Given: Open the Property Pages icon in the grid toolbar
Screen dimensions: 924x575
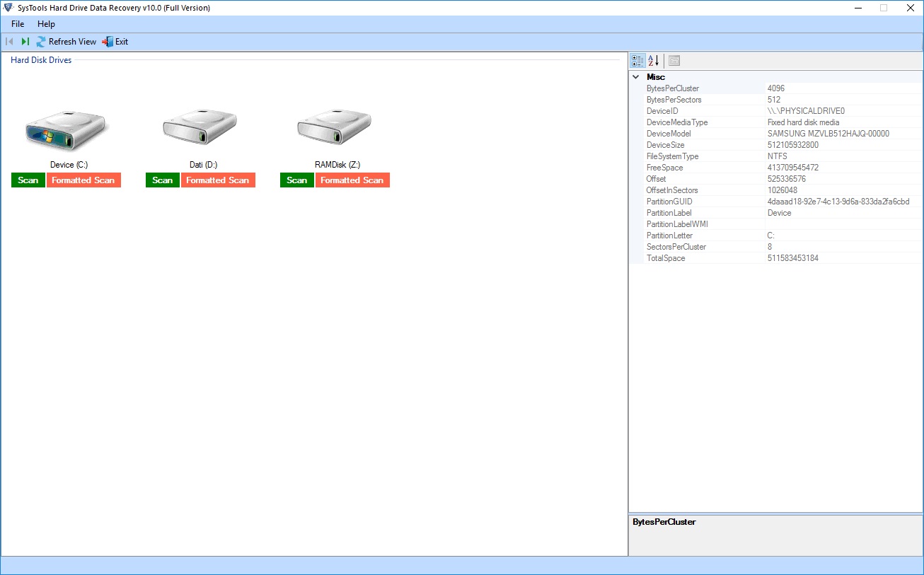Looking at the screenshot, I should pos(674,61).
